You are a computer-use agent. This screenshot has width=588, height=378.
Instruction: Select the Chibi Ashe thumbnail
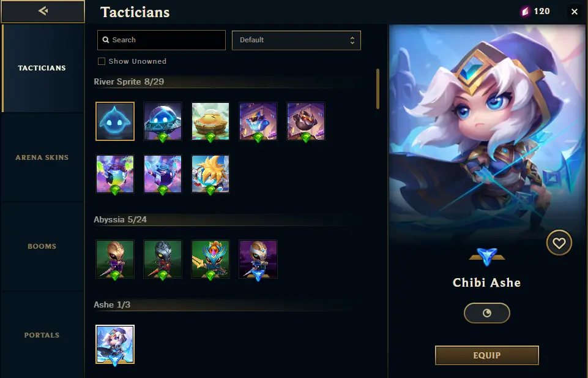click(x=115, y=344)
